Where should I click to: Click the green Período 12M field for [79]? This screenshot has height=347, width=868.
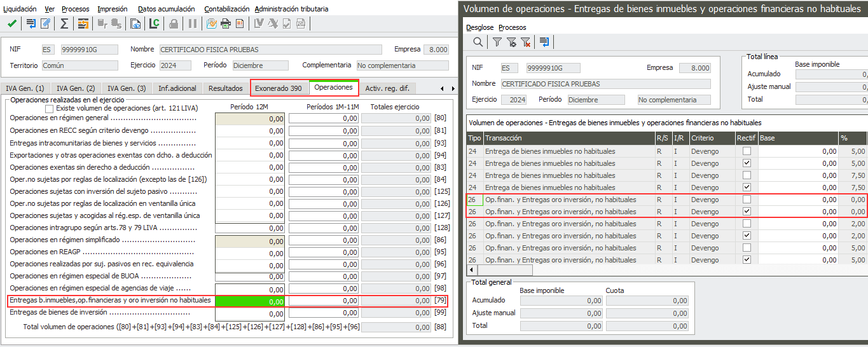[x=250, y=301]
